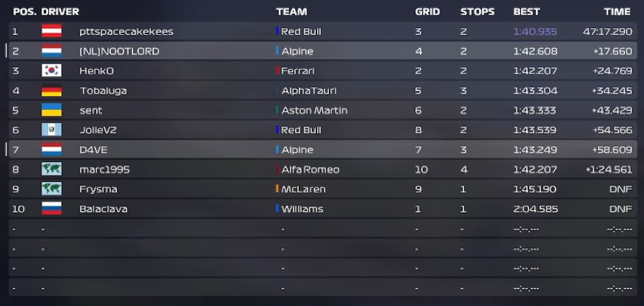Click the purple 1:40.935 fastest lap time

535,31
